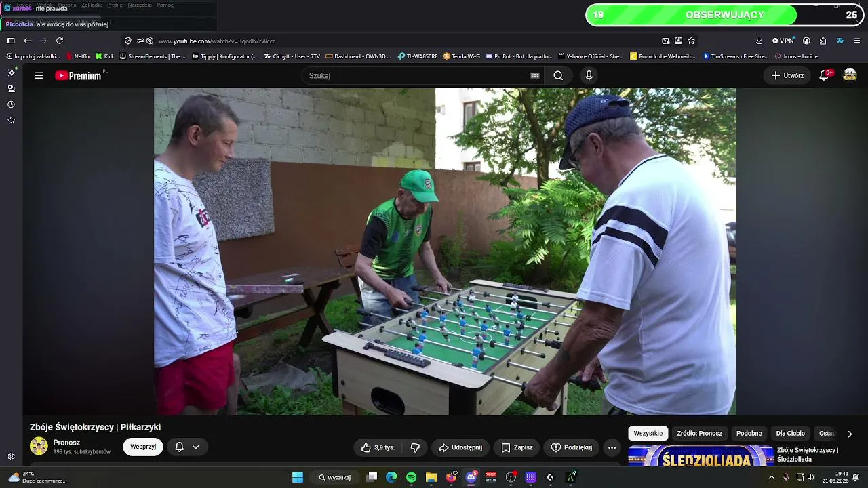Go back to the previous page
The height and width of the screenshot is (488, 868).
[x=27, y=41]
